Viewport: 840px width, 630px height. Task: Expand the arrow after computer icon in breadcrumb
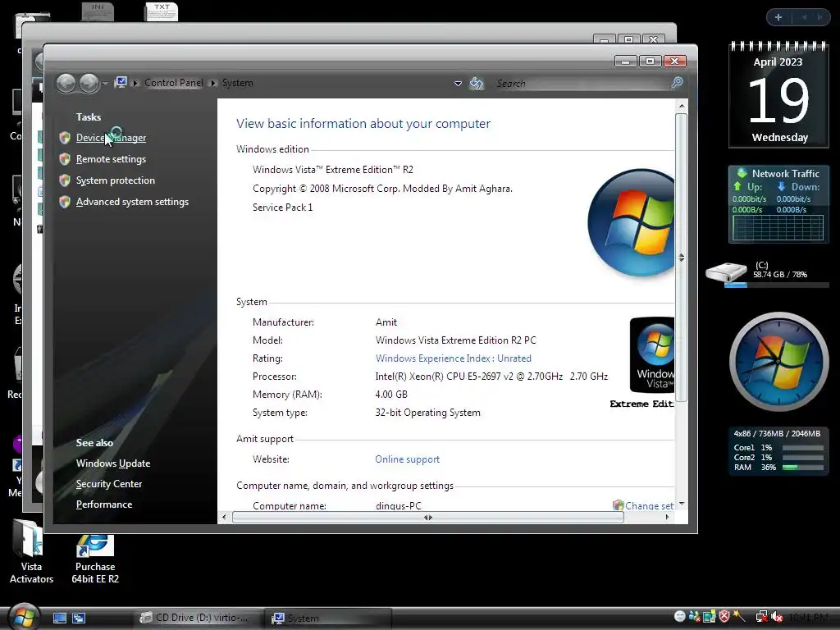135,83
